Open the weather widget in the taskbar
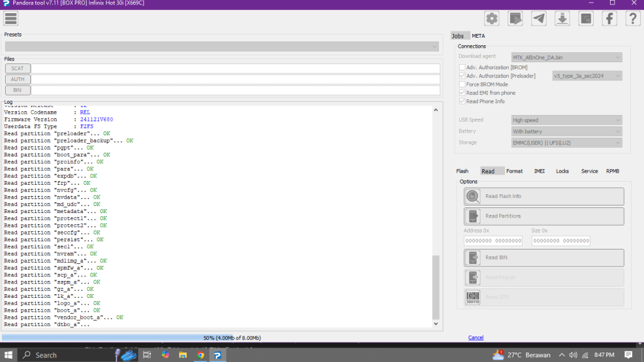The width and height of the screenshot is (644, 362). (x=521, y=355)
